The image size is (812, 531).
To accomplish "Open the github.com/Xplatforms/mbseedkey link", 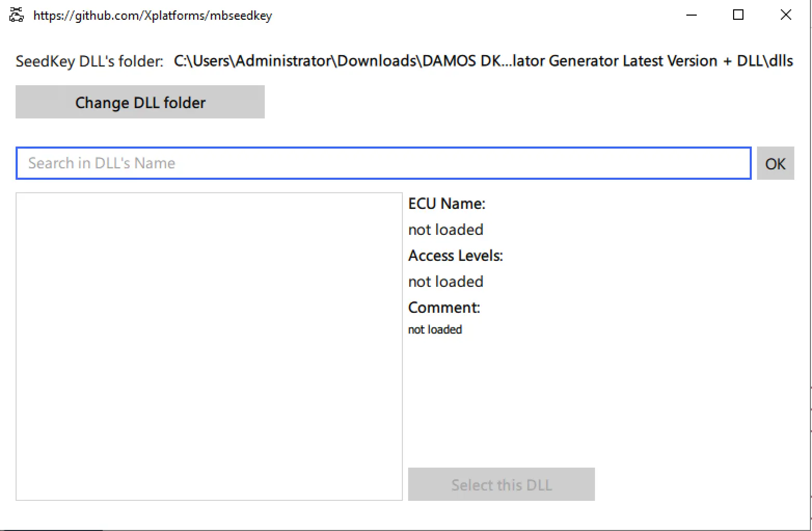I will tap(153, 15).
